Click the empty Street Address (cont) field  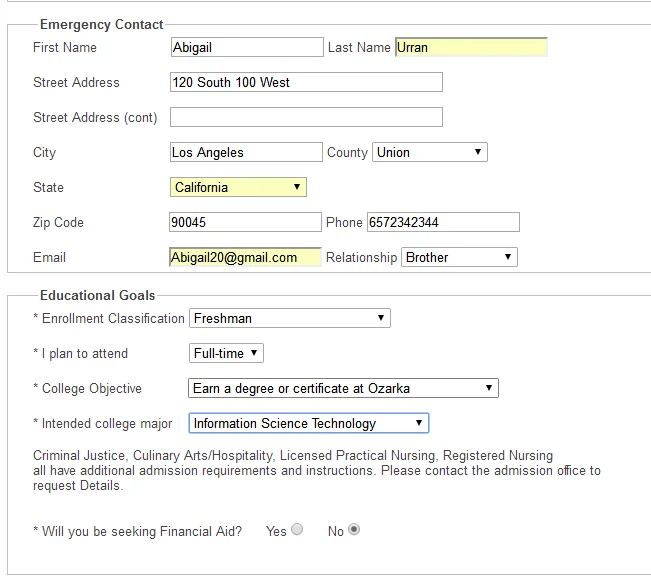click(x=306, y=117)
